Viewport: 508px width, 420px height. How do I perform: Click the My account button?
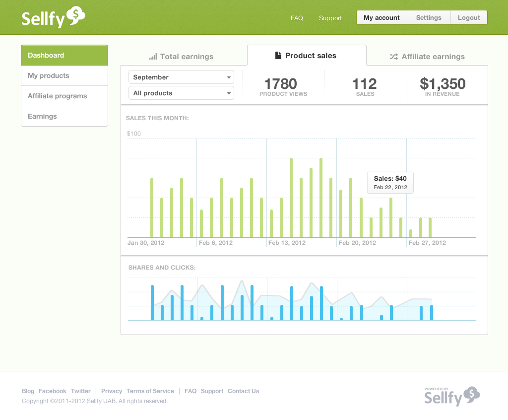(x=382, y=17)
